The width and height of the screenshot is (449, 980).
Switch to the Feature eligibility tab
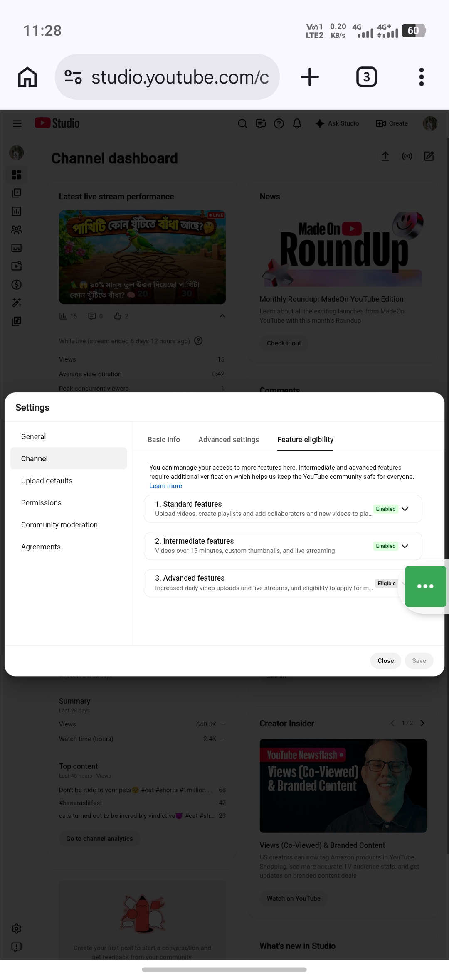(x=306, y=440)
